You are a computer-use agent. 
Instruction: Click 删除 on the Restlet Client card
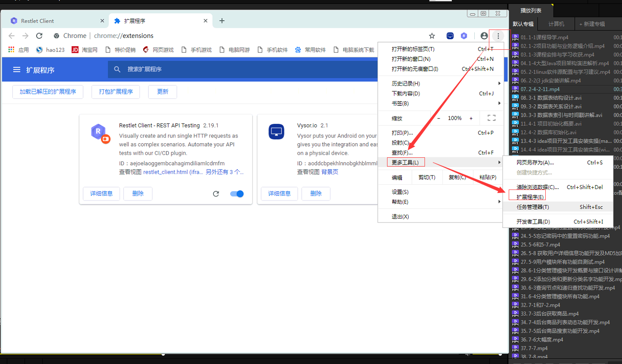tap(138, 193)
